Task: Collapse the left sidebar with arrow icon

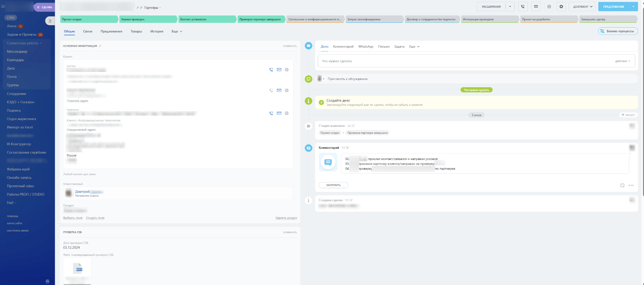Action: pos(50,21)
